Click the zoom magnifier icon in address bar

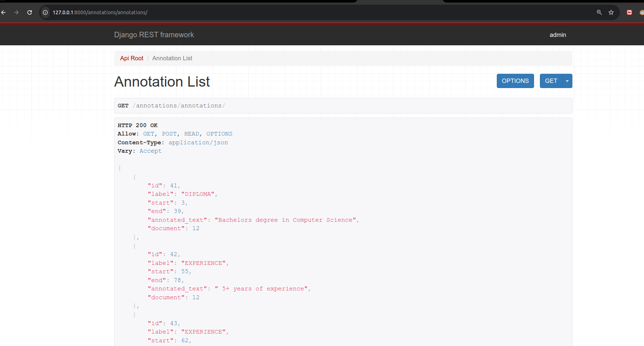[599, 12]
